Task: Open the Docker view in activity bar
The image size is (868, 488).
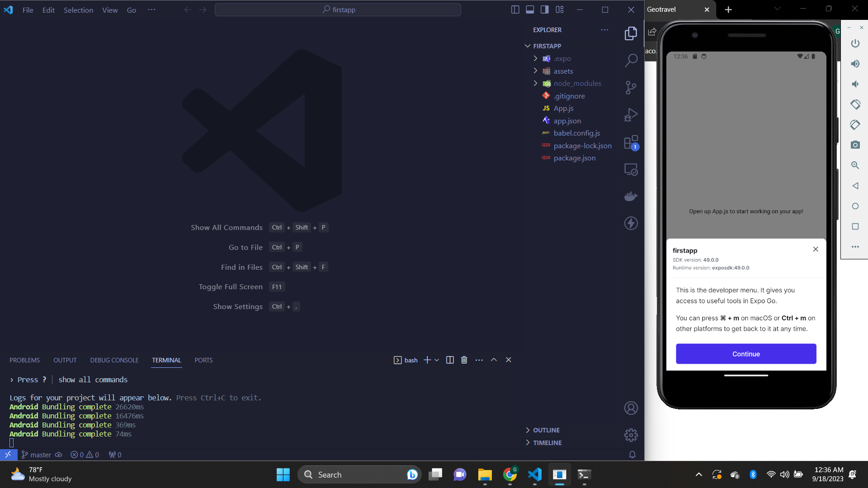Action: pos(631,196)
